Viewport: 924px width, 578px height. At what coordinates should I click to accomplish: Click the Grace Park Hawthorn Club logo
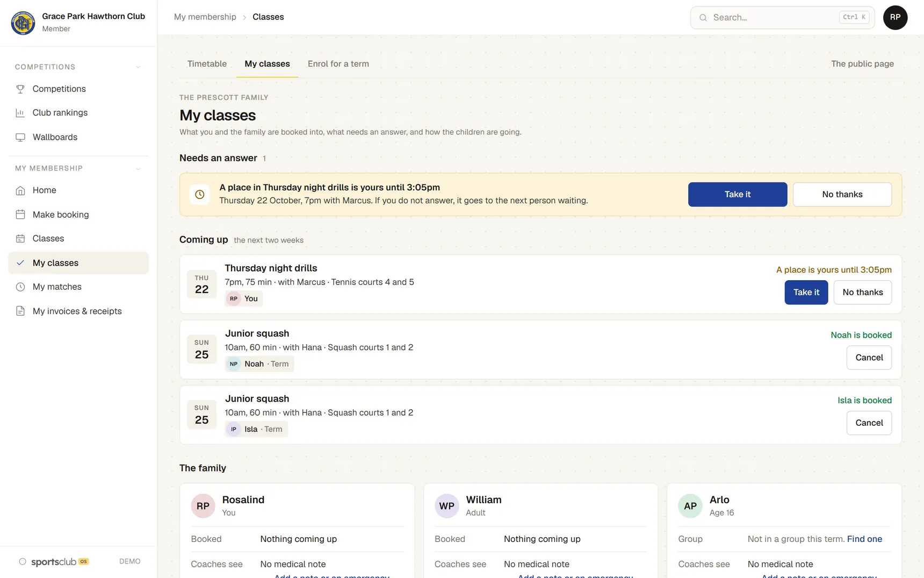point(23,23)
